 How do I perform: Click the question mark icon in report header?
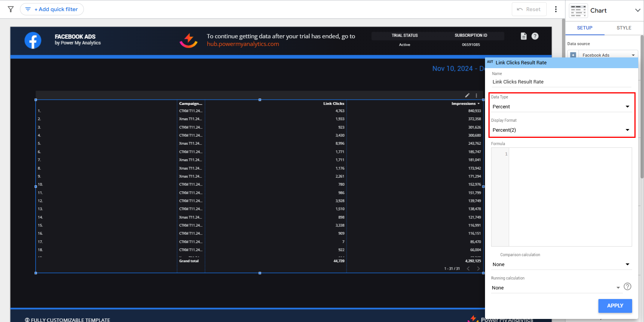(535, 36)
